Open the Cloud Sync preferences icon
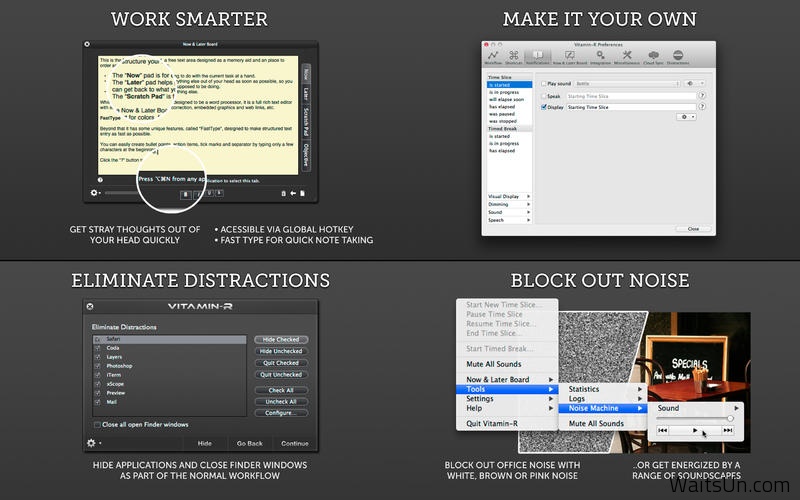The image size is (800, 500). tap(653, 55)
